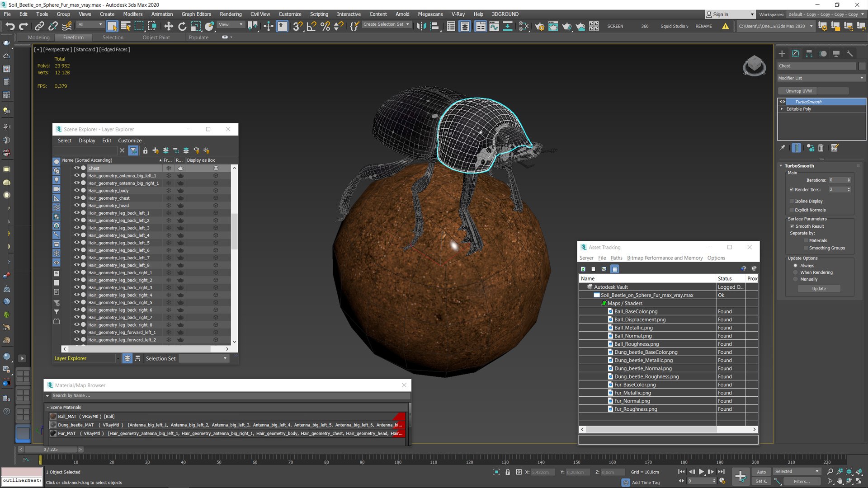The width and height of the screenshot is (868, 488).
Task: Open Asset Tracking help icon
Action: tap(743, 269)
